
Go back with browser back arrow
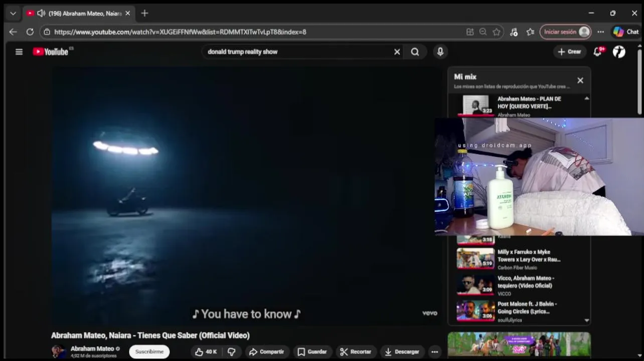[13, 32]
